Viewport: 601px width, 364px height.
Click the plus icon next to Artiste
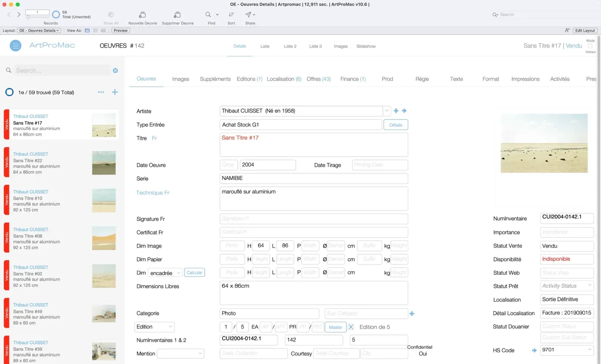coord(396,111)
